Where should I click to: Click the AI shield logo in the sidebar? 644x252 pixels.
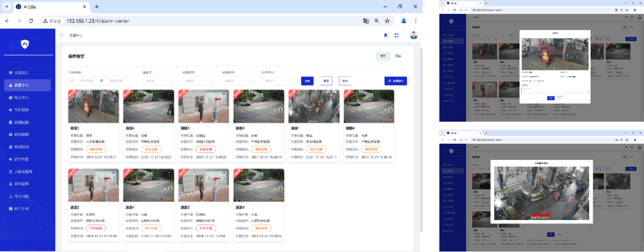pos(25,45)
